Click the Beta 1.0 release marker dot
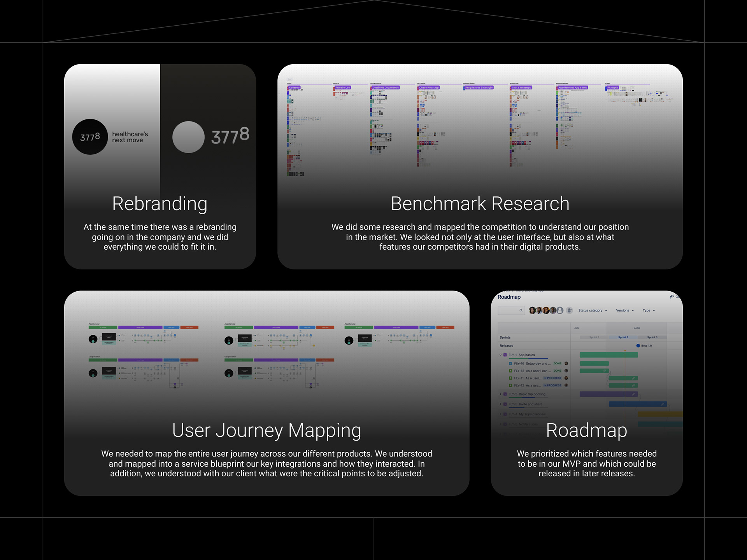This screenshot has width=747, height=560. (638, 346)
